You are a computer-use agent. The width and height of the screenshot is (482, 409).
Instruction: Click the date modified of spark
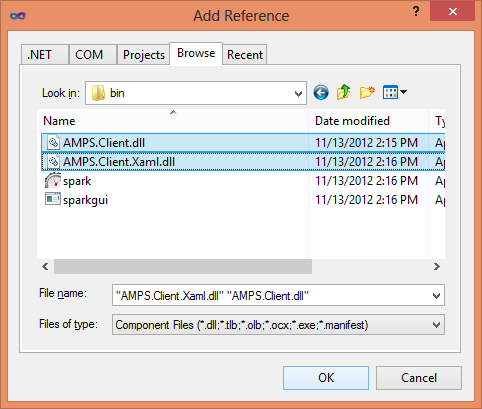[366, 181]
